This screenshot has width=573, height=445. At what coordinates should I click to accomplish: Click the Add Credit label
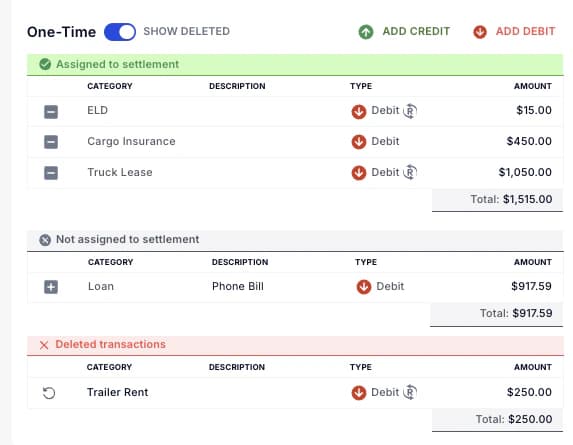(416, 31)
